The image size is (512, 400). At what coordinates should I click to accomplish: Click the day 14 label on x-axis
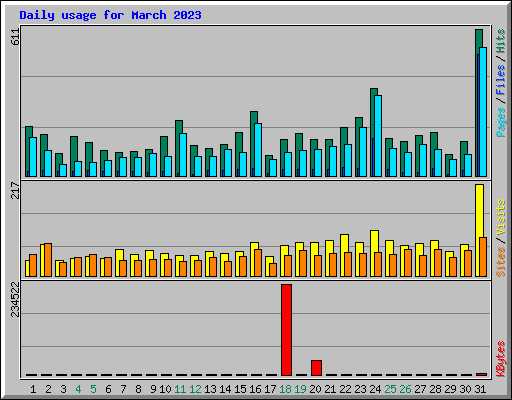tap(225, 389)
